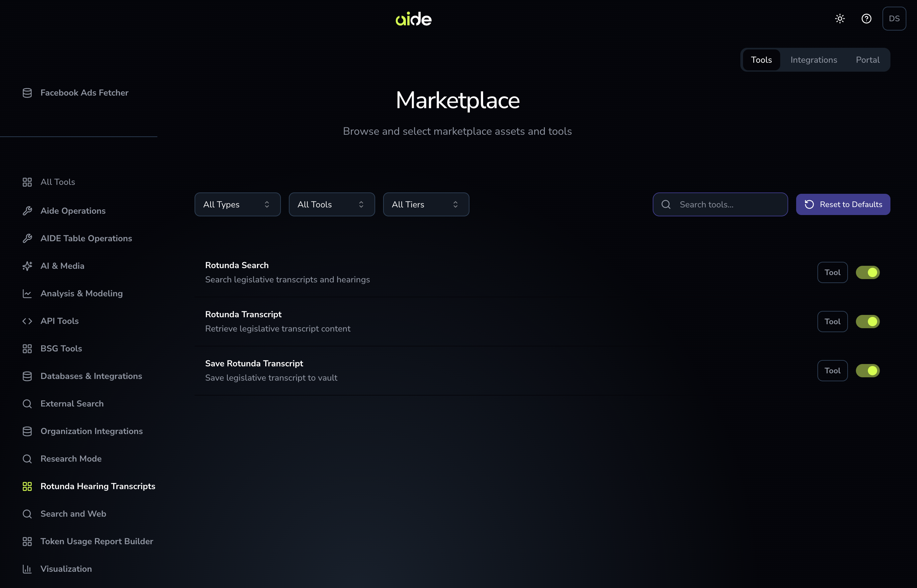917x588 pixels.
Task: Toggle the light theme sun icon
Action: (x=839, y=18)
